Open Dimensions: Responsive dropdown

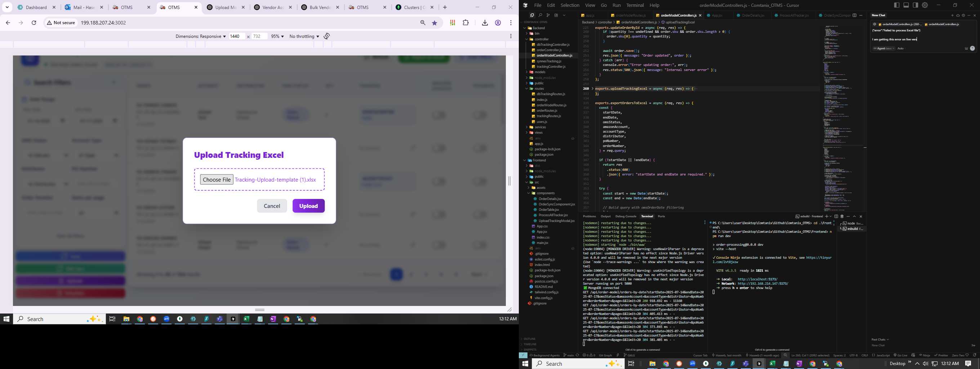(200, 36)
